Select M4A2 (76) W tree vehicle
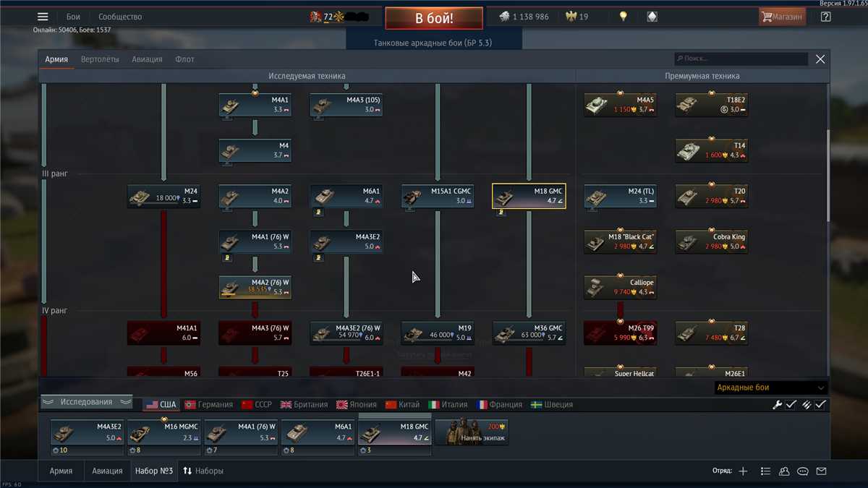The image size is (868, 488). tap(255, 287)
